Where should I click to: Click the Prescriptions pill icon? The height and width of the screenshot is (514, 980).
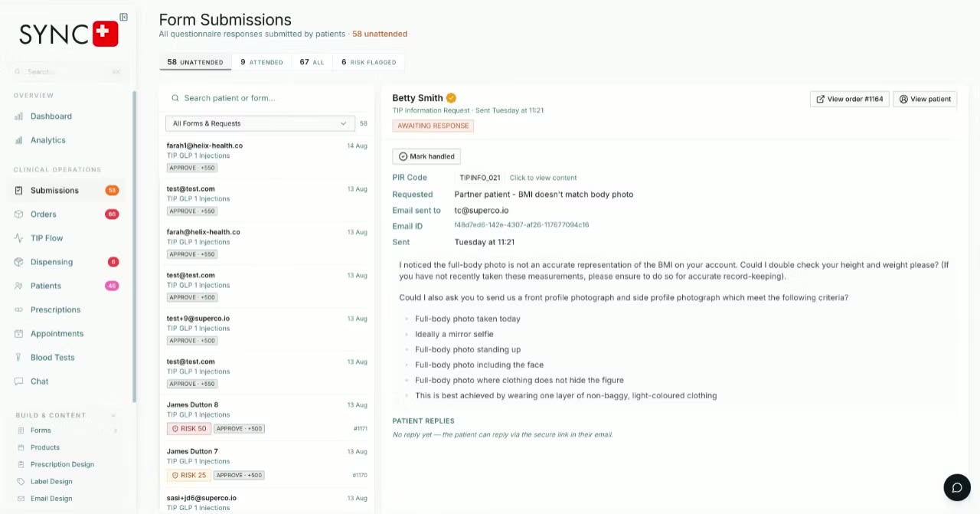click(19, 309)
